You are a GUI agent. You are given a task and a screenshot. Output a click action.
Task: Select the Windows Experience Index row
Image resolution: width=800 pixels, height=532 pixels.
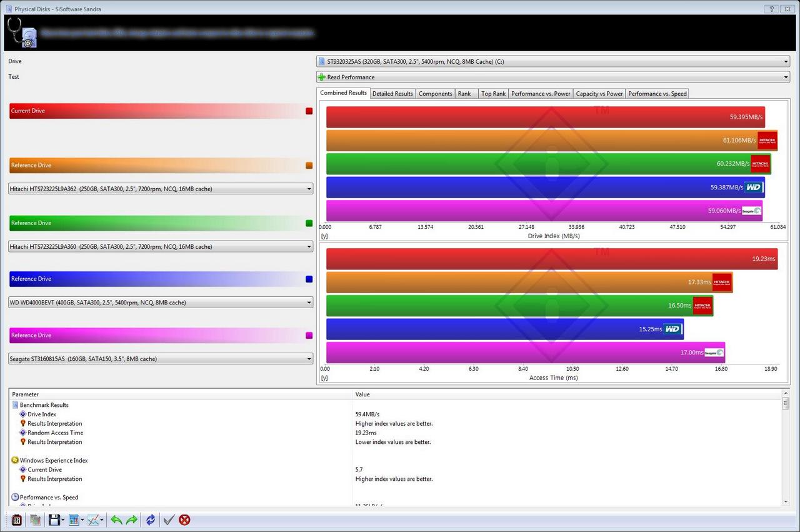(395, 460)
